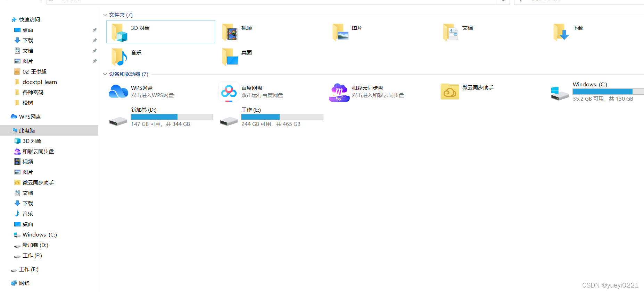
Task: Select the 微云同步助手 folder icon
Action: (450, 92)
